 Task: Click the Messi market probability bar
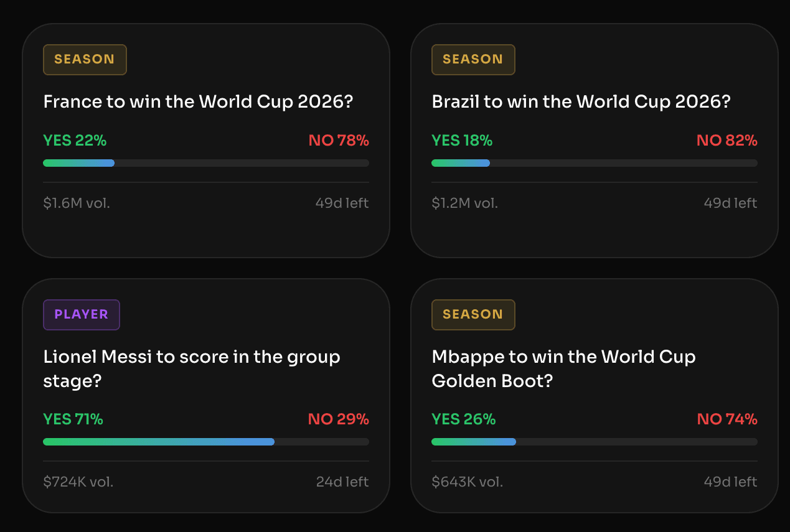[x=206, y=442]
